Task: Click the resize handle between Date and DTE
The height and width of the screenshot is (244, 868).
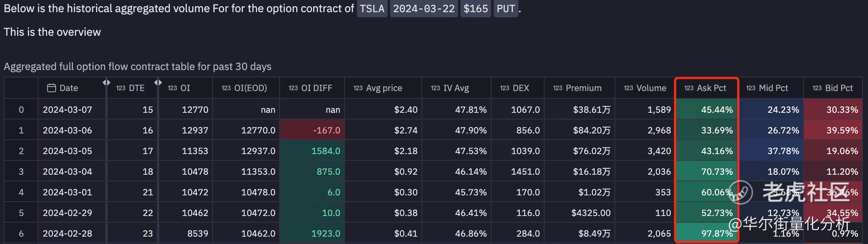Action: tap(106, 83)
